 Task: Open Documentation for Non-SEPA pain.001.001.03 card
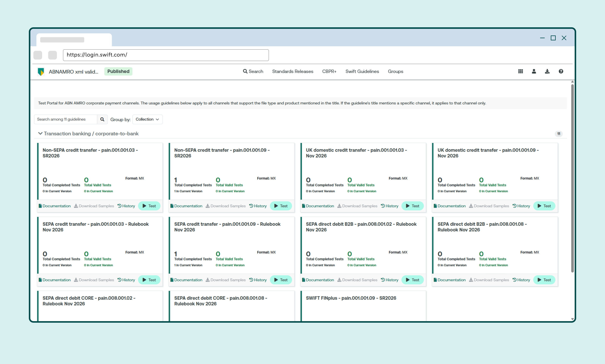coord(55,206)
